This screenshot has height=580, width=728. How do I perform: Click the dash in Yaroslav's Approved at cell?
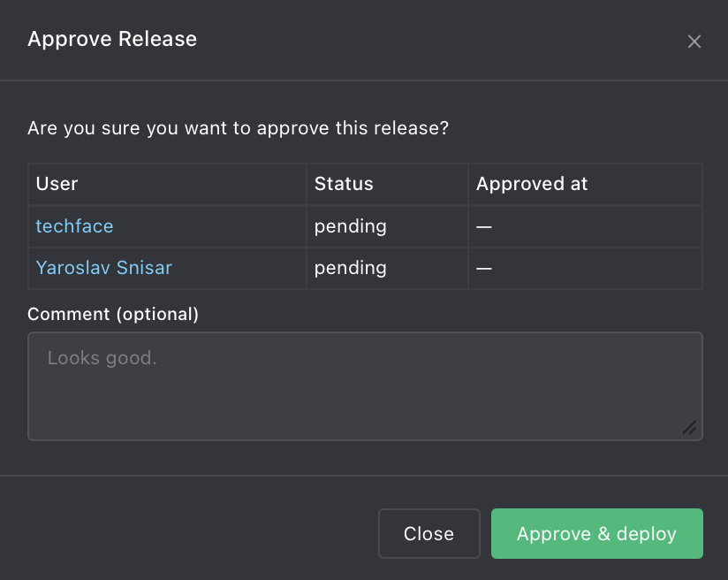pyautogui.click(x=483, y=268)
